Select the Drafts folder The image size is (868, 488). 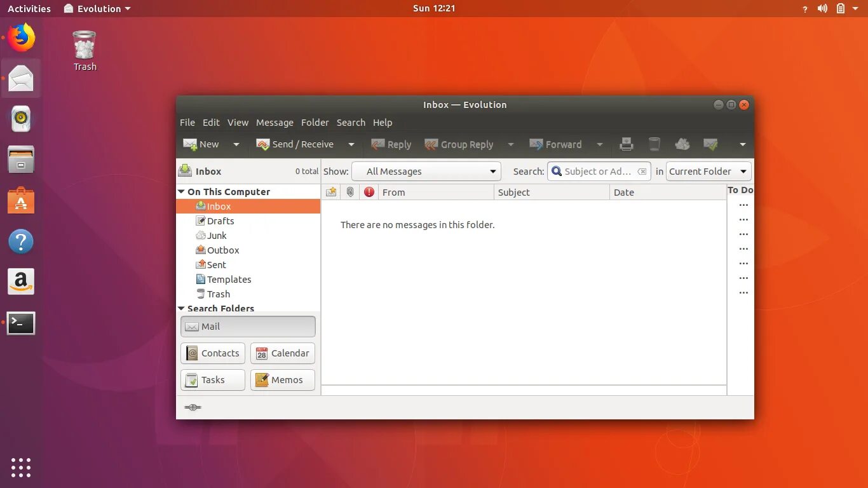coord(248,221)
